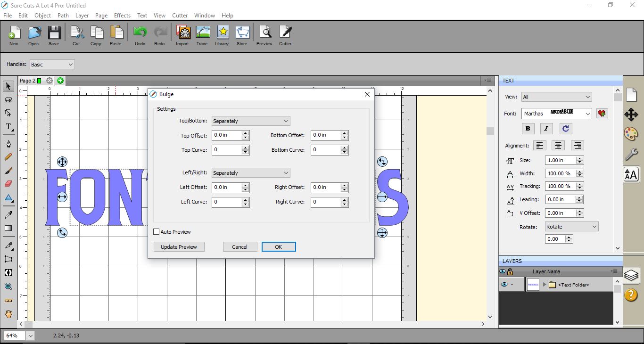Open the Store cart icon

coord(242,35)
